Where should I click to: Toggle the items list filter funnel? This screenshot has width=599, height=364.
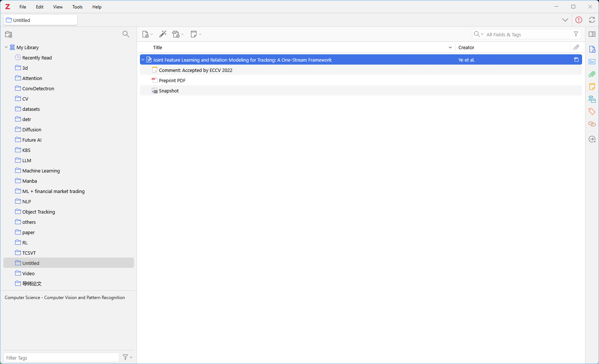[576, 34]
